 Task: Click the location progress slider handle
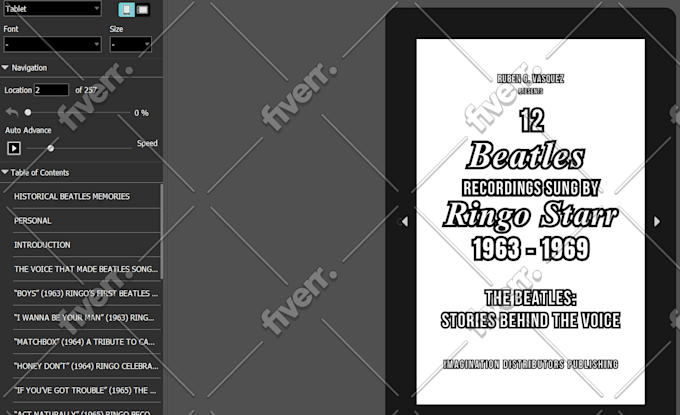(x=28, y=113)
